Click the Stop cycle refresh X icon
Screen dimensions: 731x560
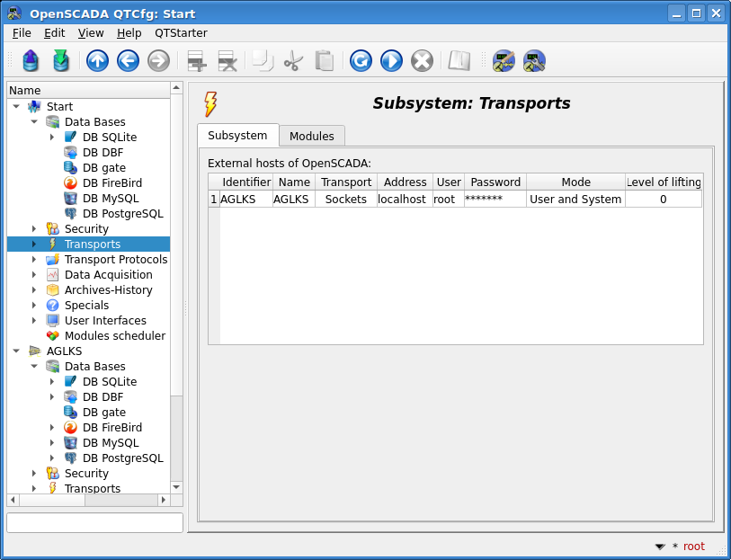(422, 61)
